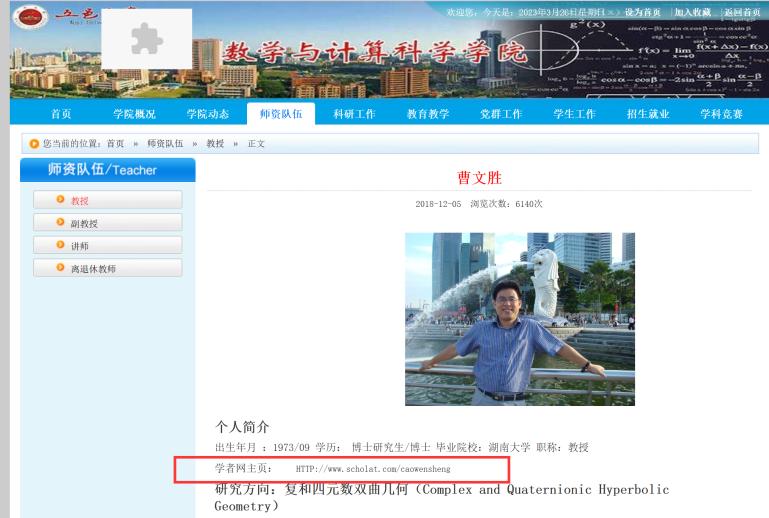Screen dimensions: 769x518
Task: Click orange bullet icon beside 副教授
Action: 60,223
